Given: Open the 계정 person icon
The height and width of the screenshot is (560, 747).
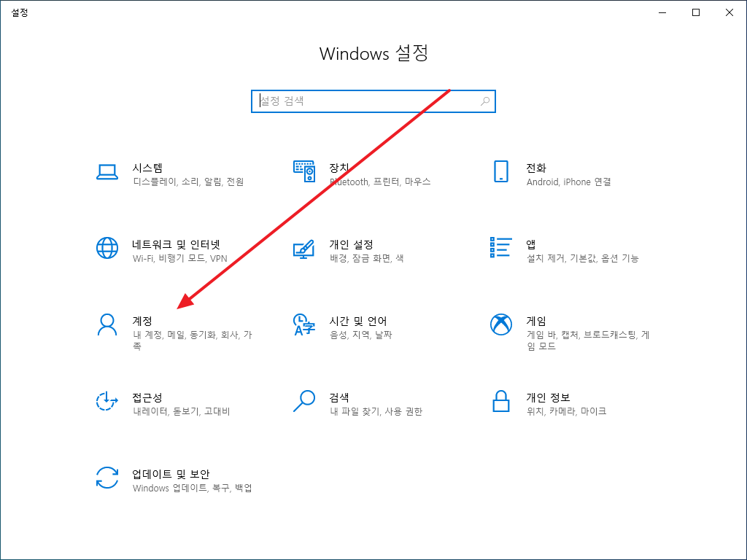Looking at the screenshot, I should coord(107,324).
